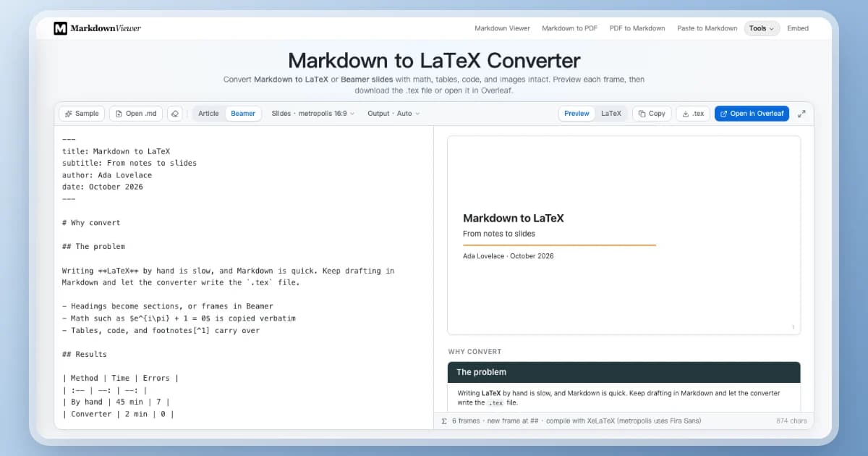The height and width of the screenshot is (456, 868).
Task: Copy the LaTeX output
Action: click(x=652, y=114)
